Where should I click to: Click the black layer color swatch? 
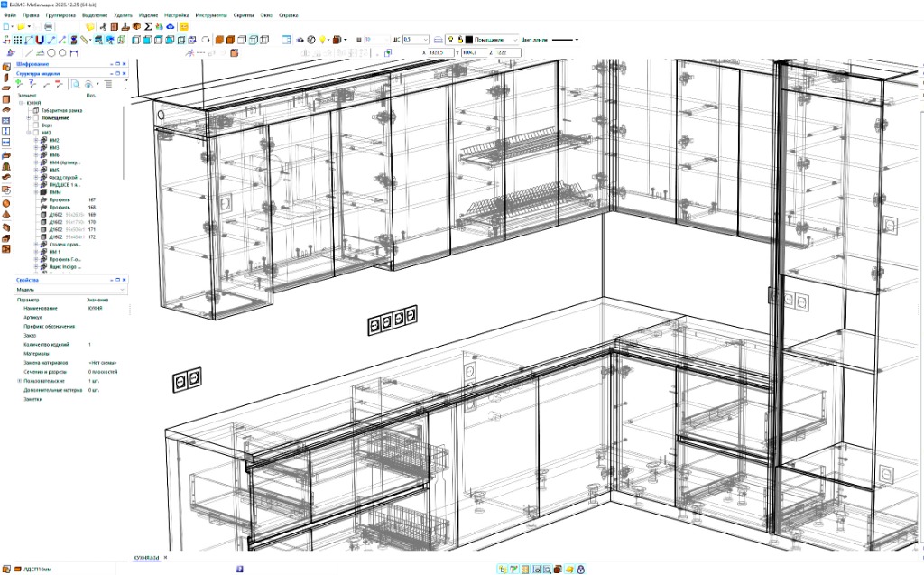point(468,40)
